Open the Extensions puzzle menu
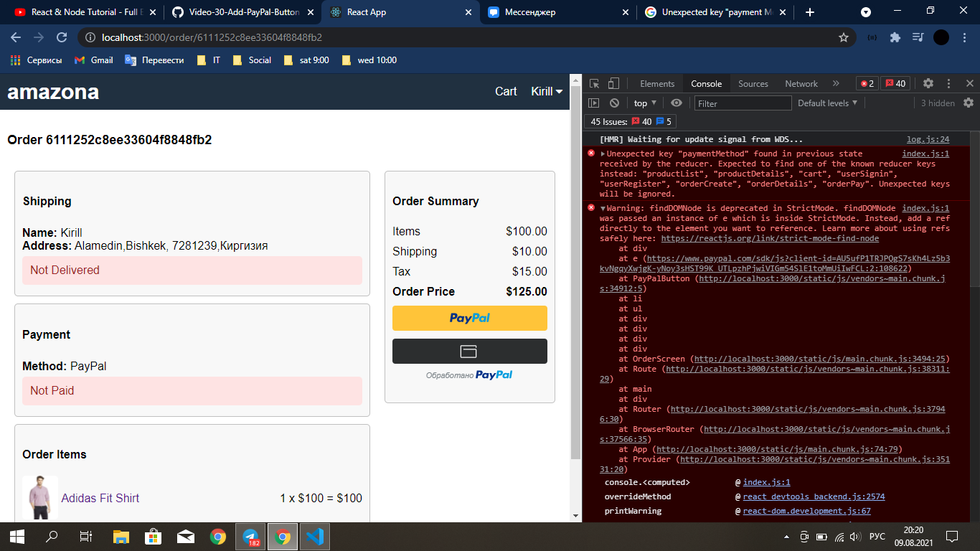 895,37
